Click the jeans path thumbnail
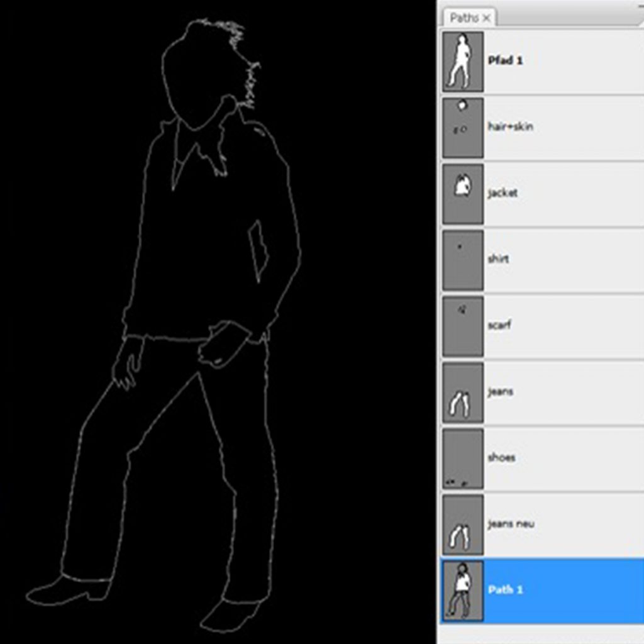 [463, 392]
